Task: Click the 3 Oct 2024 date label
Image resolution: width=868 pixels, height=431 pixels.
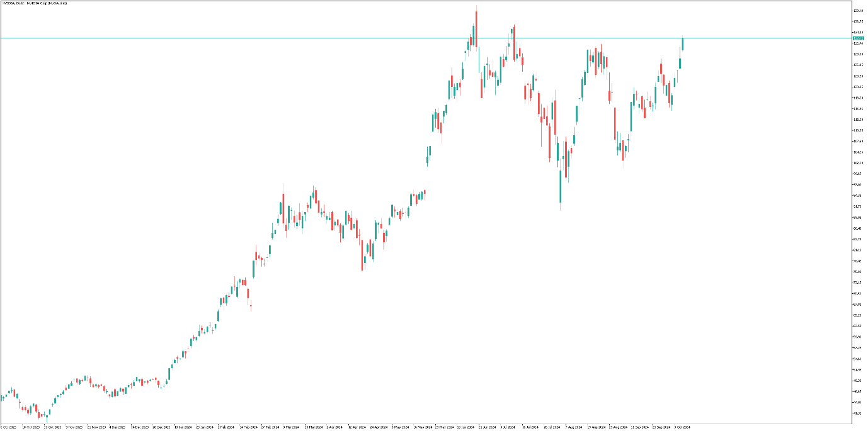Action: click(683, 427)
